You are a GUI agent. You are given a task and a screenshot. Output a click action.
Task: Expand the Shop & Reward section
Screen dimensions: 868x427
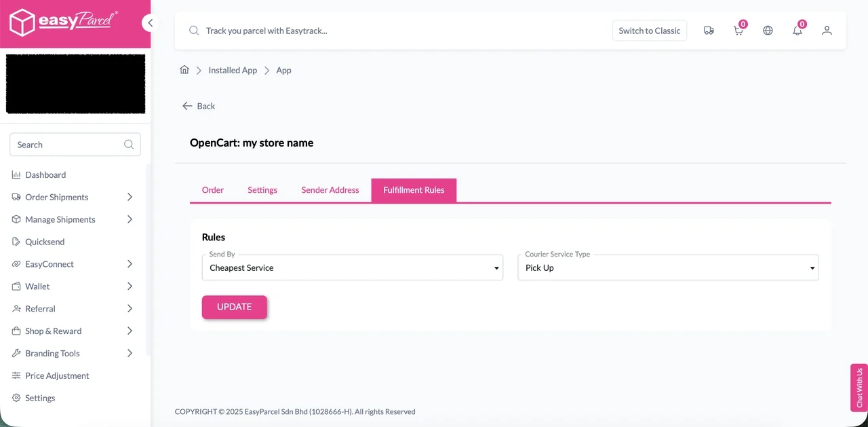[53, 331]
